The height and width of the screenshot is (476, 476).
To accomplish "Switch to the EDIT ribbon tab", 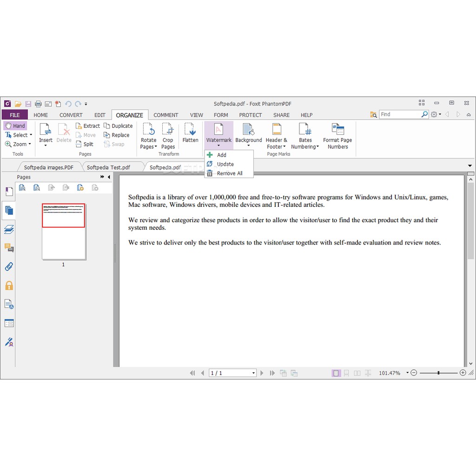I will point(99,115).
